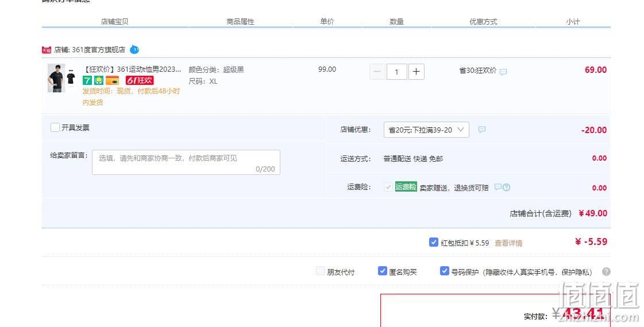
Task: Click the 尺码：XL attribute text
Action: [203, 81]
